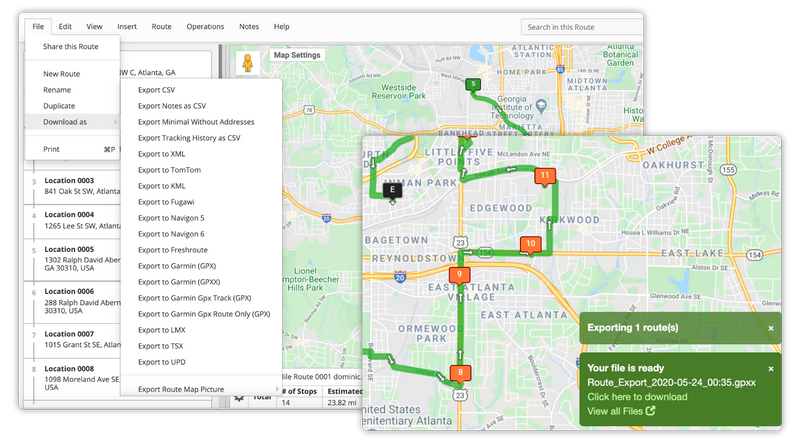The height and width of the screenshot is (446, 800).
Task: Click the green start marker S on map
Action: (473, 84)
